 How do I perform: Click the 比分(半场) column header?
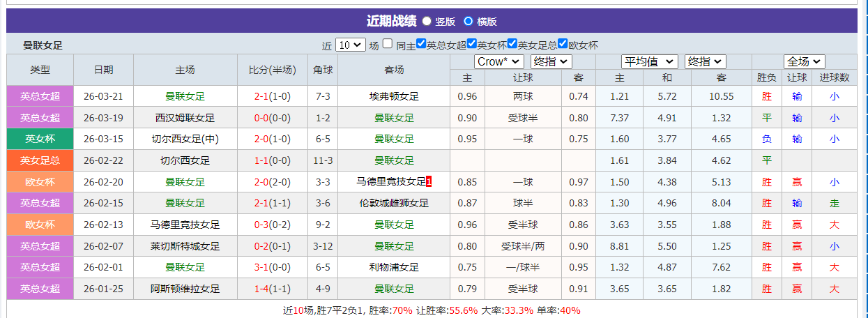pyautogui.click(x=273, y=70)
